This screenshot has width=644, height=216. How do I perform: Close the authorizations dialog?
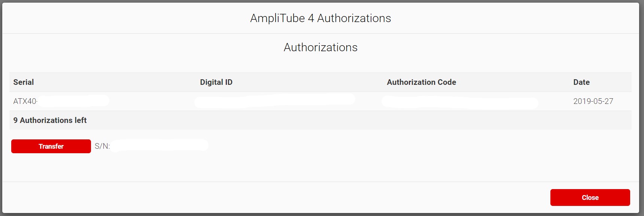tap(590, 197)
